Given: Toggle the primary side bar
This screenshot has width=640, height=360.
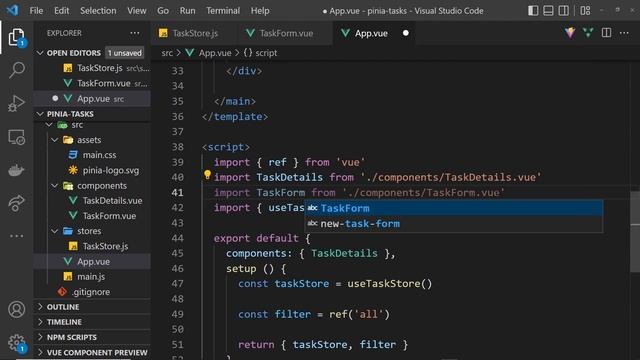Looking at the screenshot, I should [x=533, y=11].
